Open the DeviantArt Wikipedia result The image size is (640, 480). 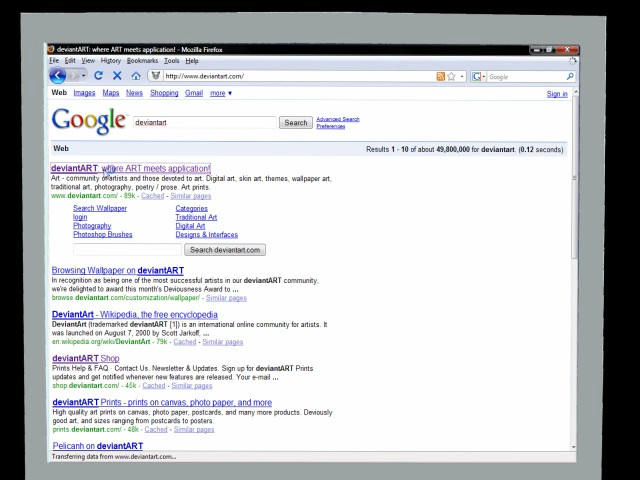click(135, 315)
